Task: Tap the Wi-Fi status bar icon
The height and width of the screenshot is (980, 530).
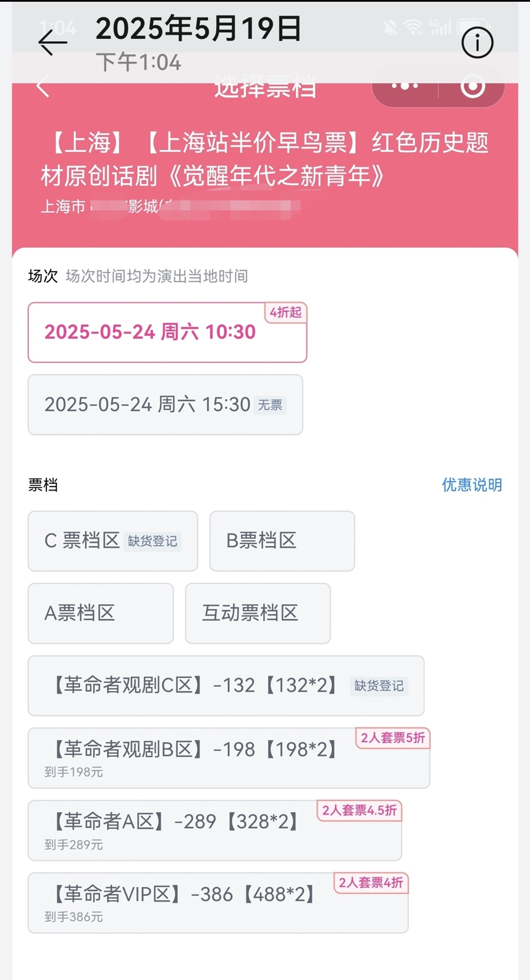Action: coord(413,27)
